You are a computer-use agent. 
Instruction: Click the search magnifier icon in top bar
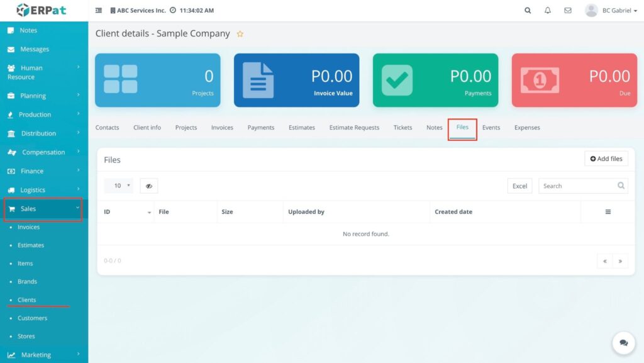tap(528, 11)
